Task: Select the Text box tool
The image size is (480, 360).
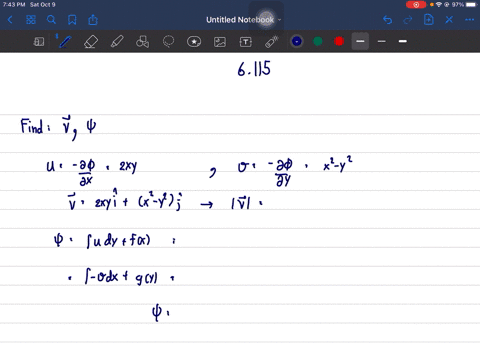Action: point(246,42)
